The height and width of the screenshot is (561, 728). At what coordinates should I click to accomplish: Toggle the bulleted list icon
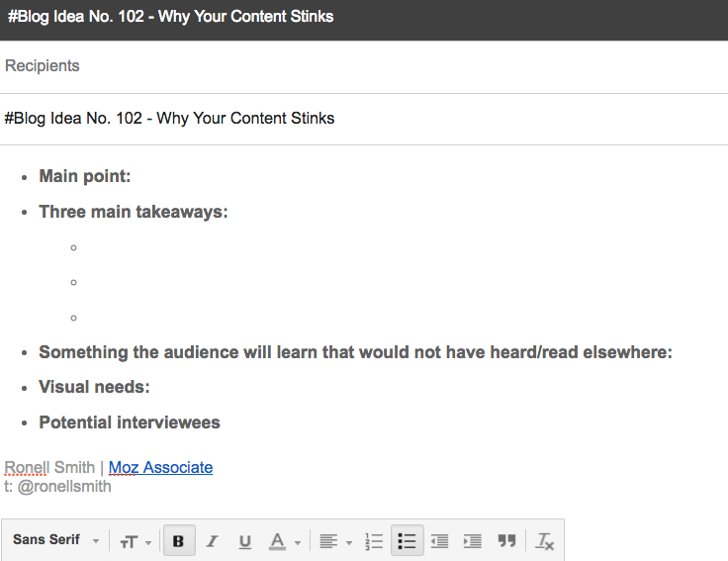pos(407,541)
